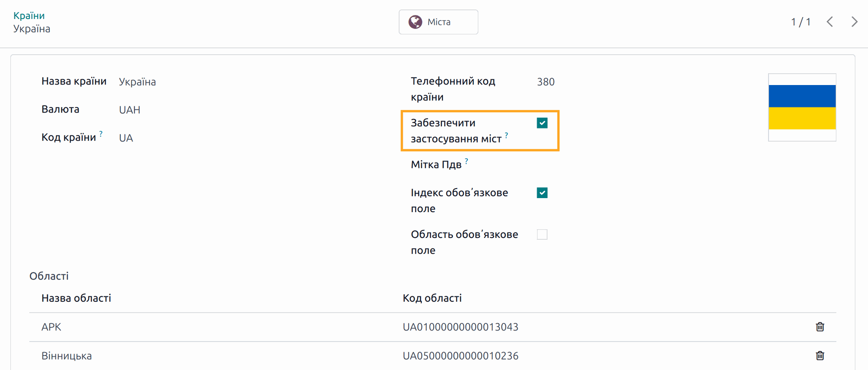This screenshot has height=370, width=868.
Task: Click the Україна record title in the breadcrumb
Action: click(32, 29)
